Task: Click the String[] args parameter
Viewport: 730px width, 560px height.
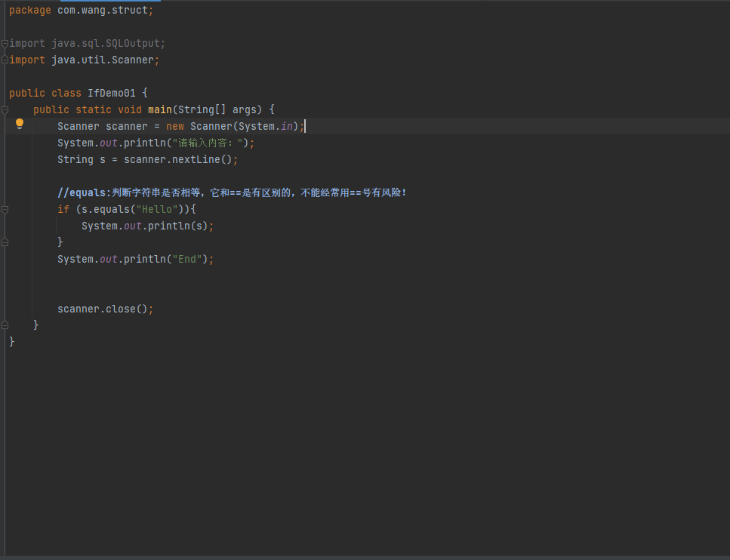Action: pyautogui.click(x=217, y=110)
